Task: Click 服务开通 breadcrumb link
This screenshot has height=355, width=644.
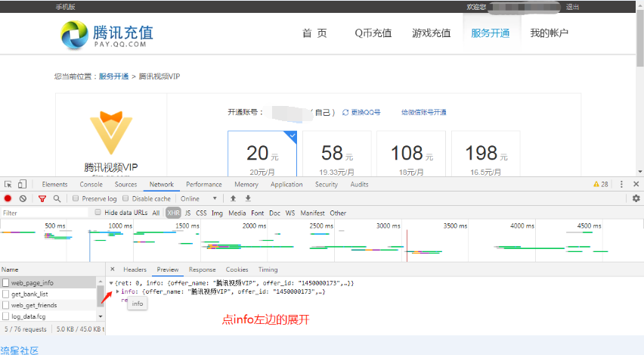Action: (x=114, y=76)
